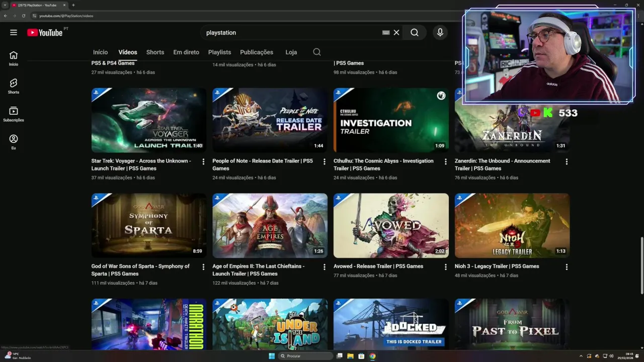Switch to the Início channel tab
This screenshot has width=644, height=362.
point(100,52)
